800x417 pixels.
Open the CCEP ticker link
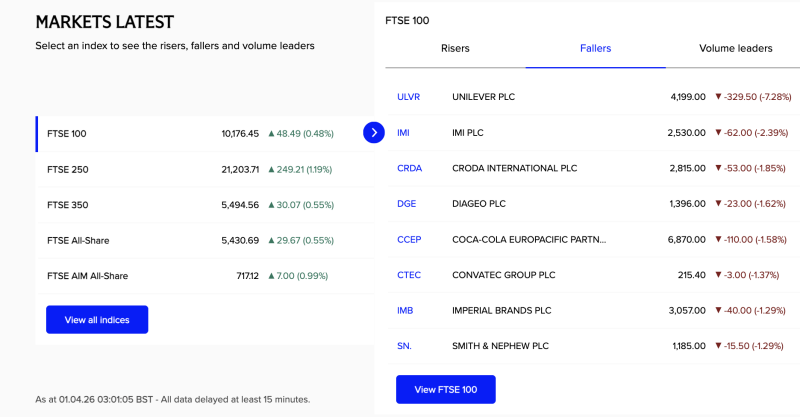[409, 239]
